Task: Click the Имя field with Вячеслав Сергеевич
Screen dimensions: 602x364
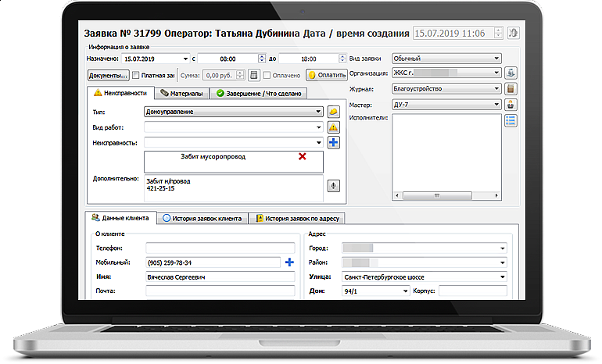Action: 220,277
